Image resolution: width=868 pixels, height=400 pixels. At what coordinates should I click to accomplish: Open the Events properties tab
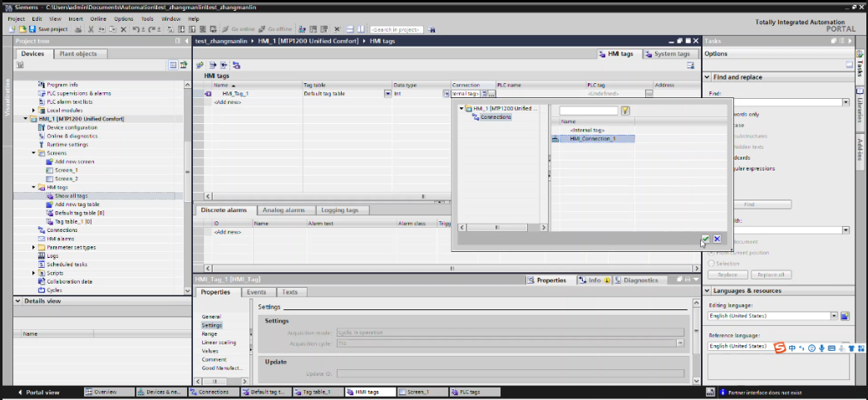[256, 292]
